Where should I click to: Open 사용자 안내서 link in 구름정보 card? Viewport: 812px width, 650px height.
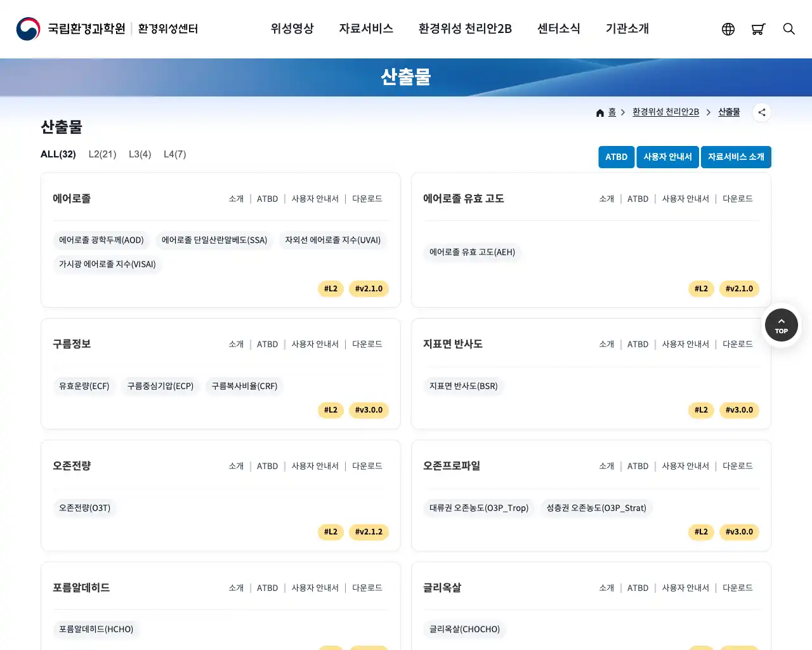(x=315, y=344)
